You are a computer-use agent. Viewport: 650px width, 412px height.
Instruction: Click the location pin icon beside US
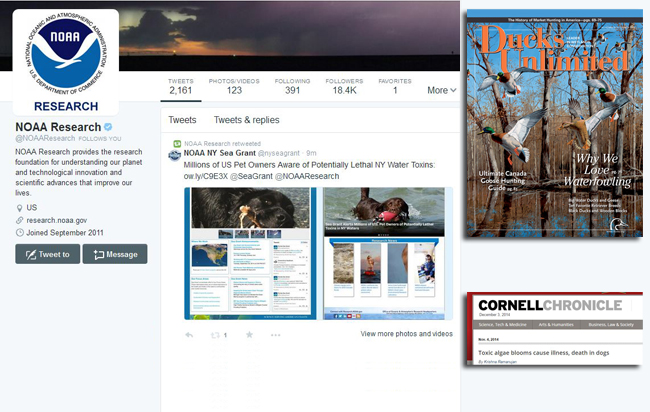(20, 207)
